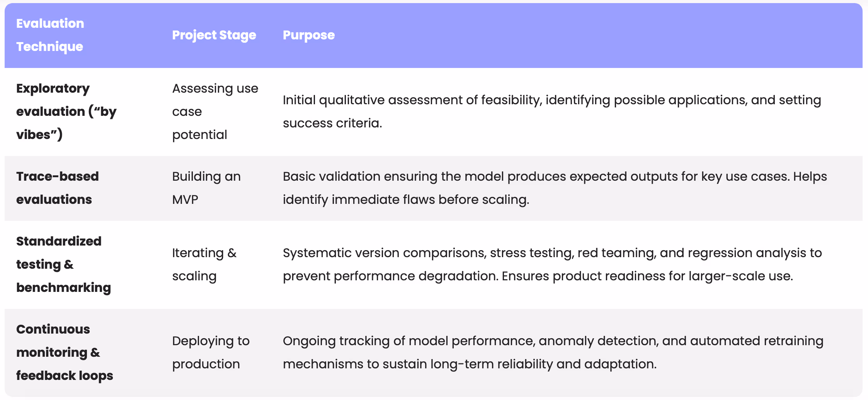The image size is (868, 400).
Task: Click "mechanisms to sustain long-term reliability" text
Action: 427,364
